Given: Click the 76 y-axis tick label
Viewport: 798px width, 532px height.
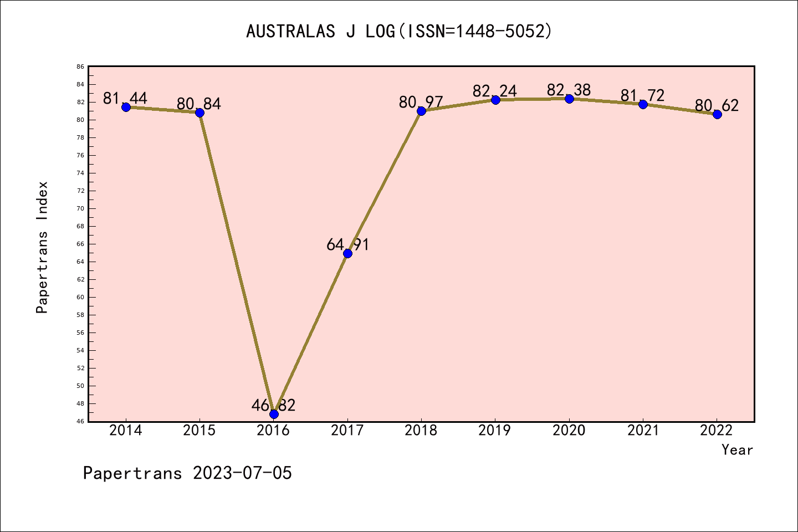Looking at the screenshot, I should 80,155.
